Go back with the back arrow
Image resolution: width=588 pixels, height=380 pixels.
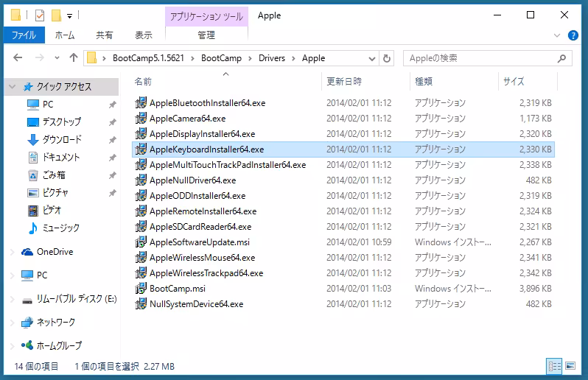coord(18,57)
